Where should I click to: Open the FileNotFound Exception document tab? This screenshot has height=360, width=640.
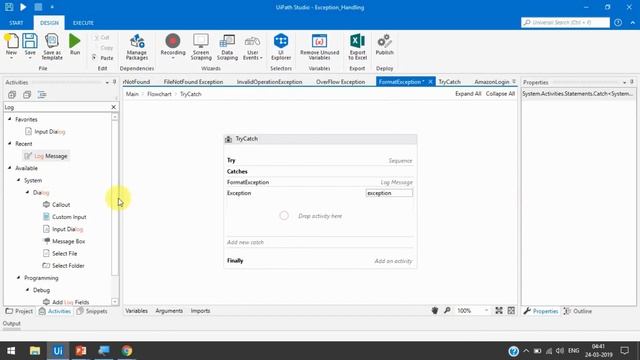point(193,82)
